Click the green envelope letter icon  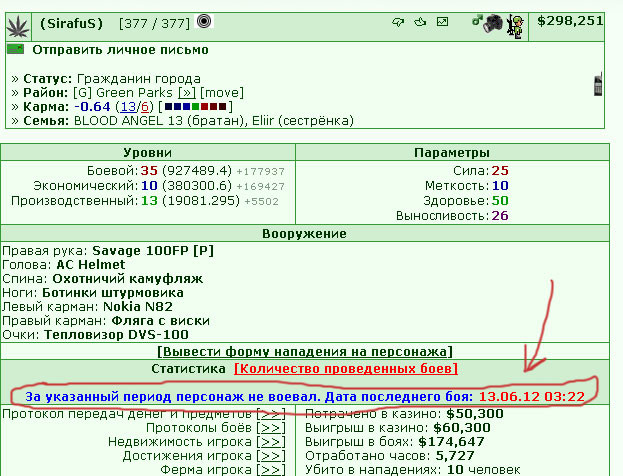tap(15, 49)
